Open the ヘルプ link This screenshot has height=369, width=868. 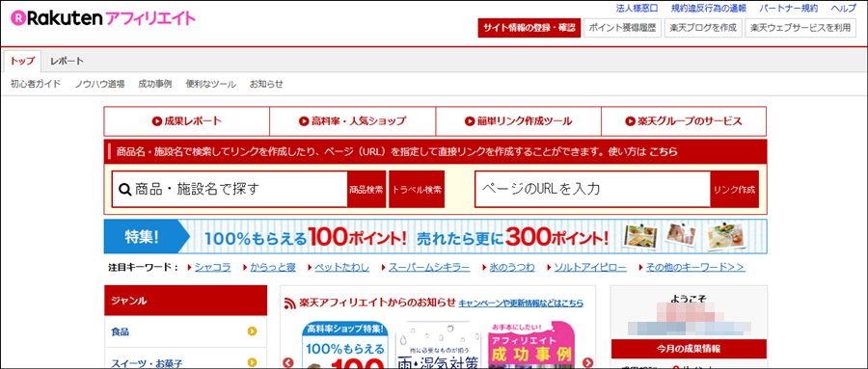[x=844, y=9]
